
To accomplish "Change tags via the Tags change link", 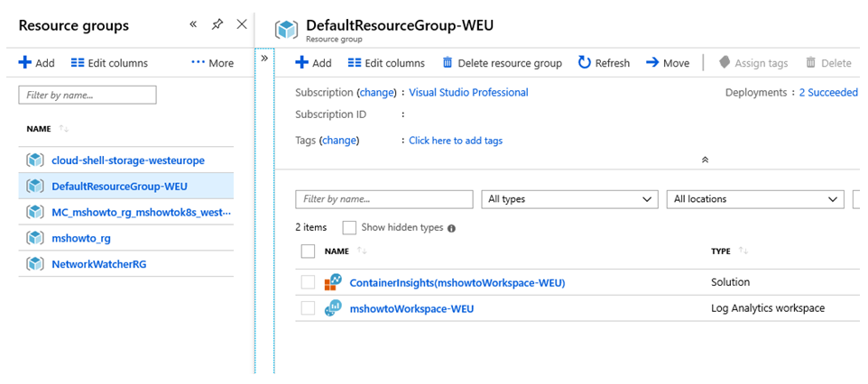I will click(340, 141).
